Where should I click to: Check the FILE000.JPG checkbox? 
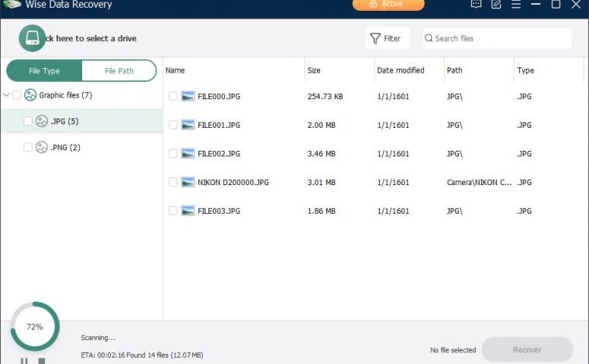coord(173,96)
